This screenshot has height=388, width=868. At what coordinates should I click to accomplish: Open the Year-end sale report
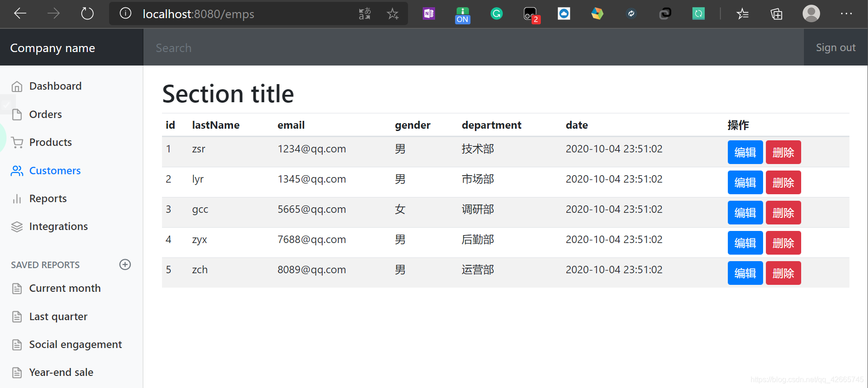pyautogui.click(x=61, y=372)
